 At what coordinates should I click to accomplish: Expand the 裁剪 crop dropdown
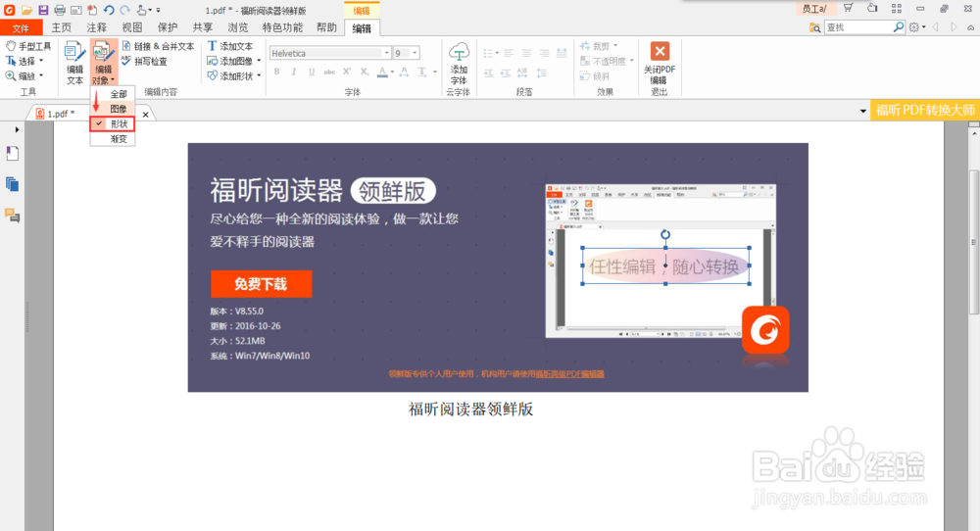tap(615, 46)
